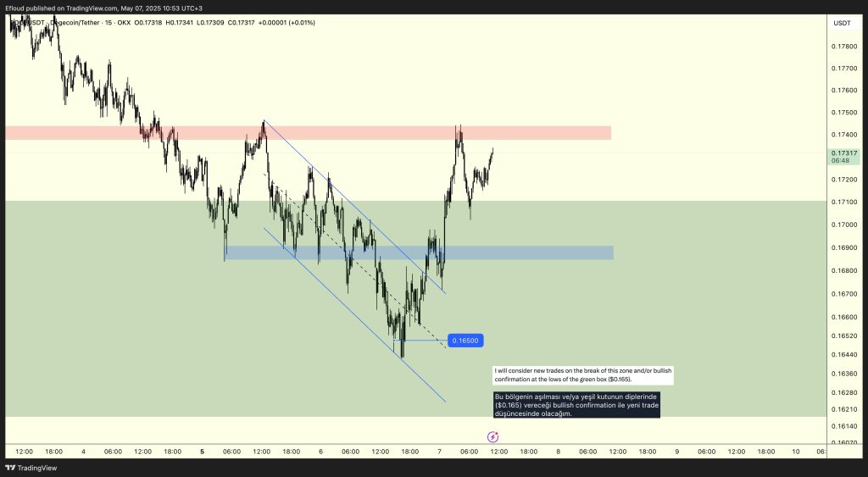Open the 'Efloud published on TradingView.com' header
Image resolution: width=868 pixels, height=477 pixels.
[x=103, y=8]
